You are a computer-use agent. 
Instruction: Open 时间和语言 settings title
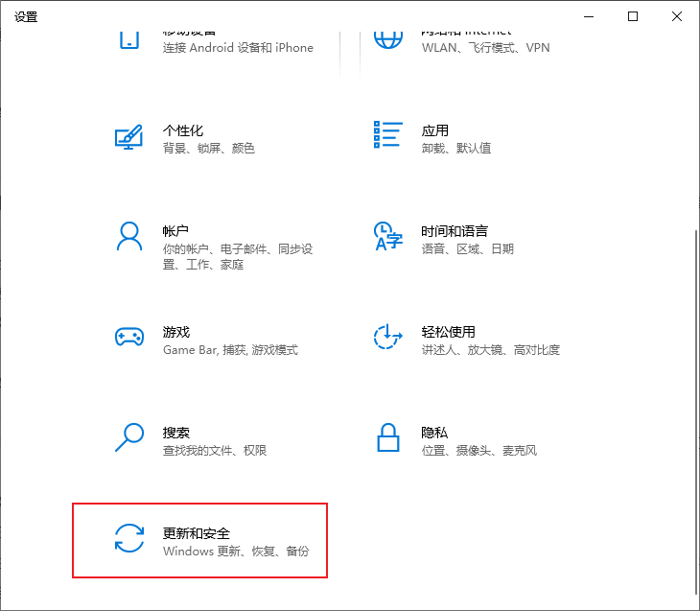[455, 231]
